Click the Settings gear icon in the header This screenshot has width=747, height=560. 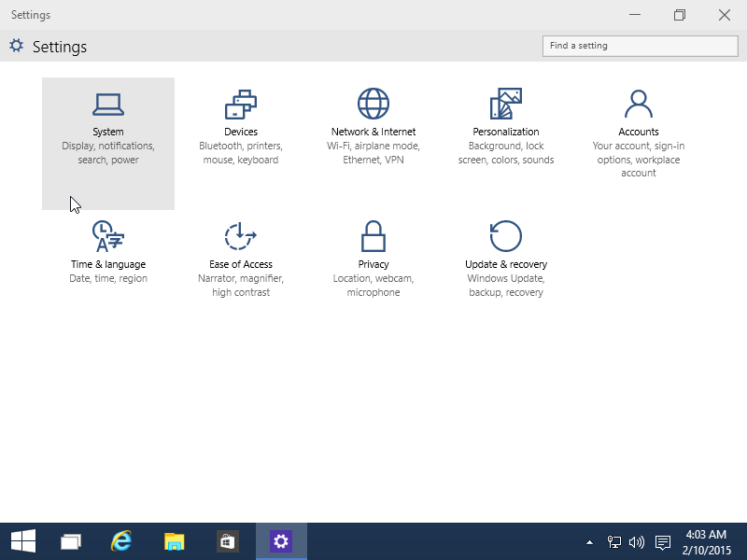click(x=16, y=45)
